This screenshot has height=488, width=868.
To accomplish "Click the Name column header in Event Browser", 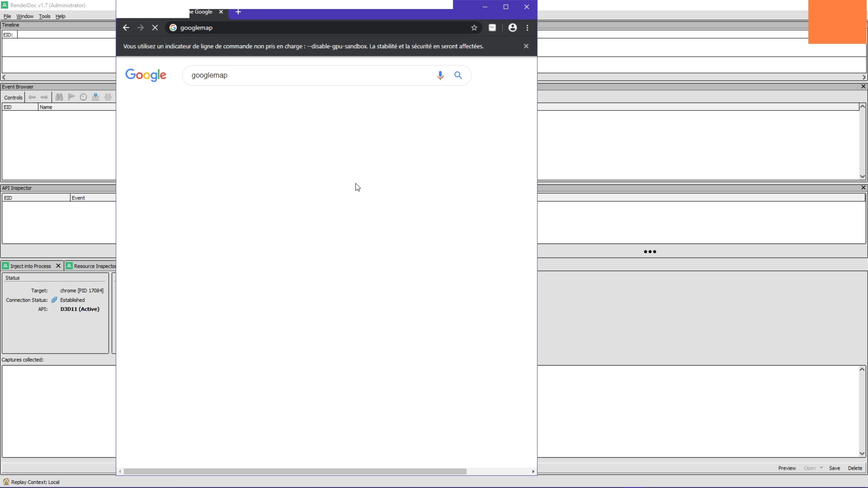I will (x=77, y=107).
